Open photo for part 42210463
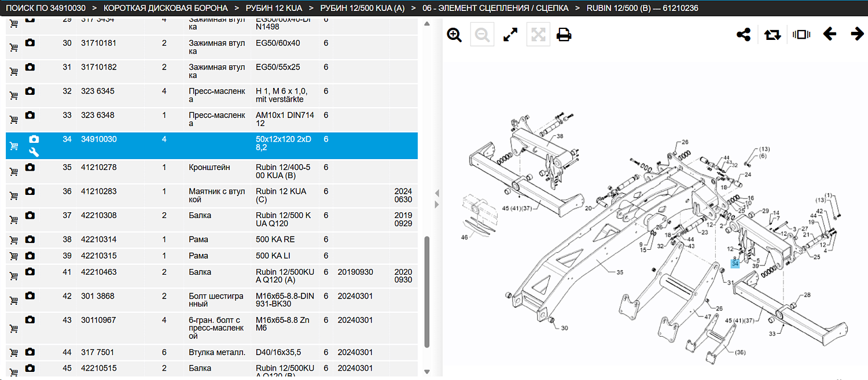The height and width of the screenshot is (380, 868). click(x=30, y=272)
